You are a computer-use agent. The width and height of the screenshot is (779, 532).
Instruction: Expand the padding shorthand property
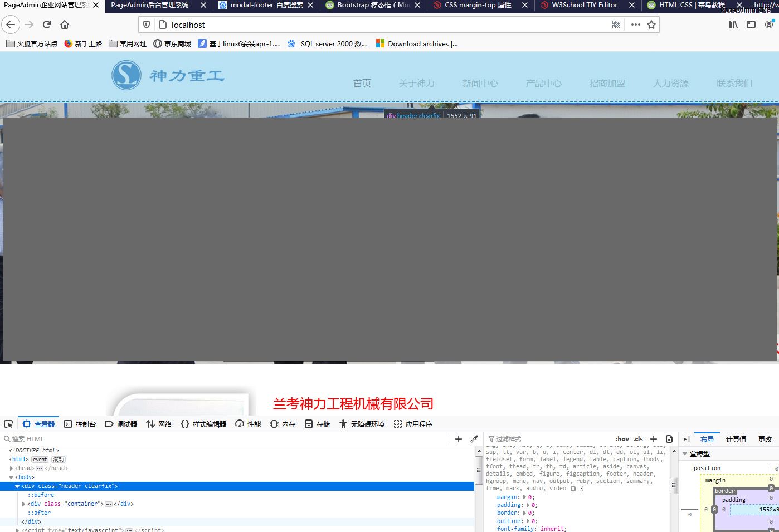pyautogui.click(x=528, y=505)
